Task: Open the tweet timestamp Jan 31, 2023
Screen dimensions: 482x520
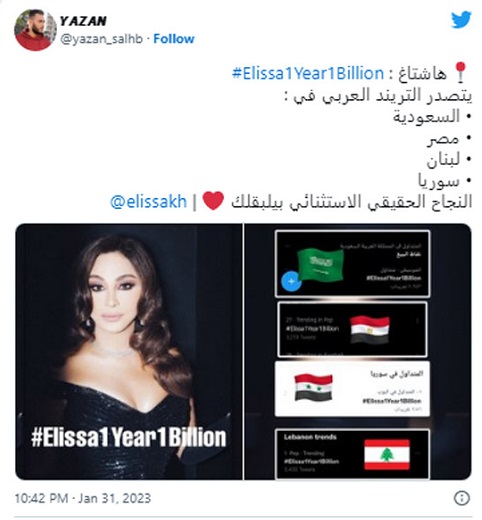Action: point(83,498)
